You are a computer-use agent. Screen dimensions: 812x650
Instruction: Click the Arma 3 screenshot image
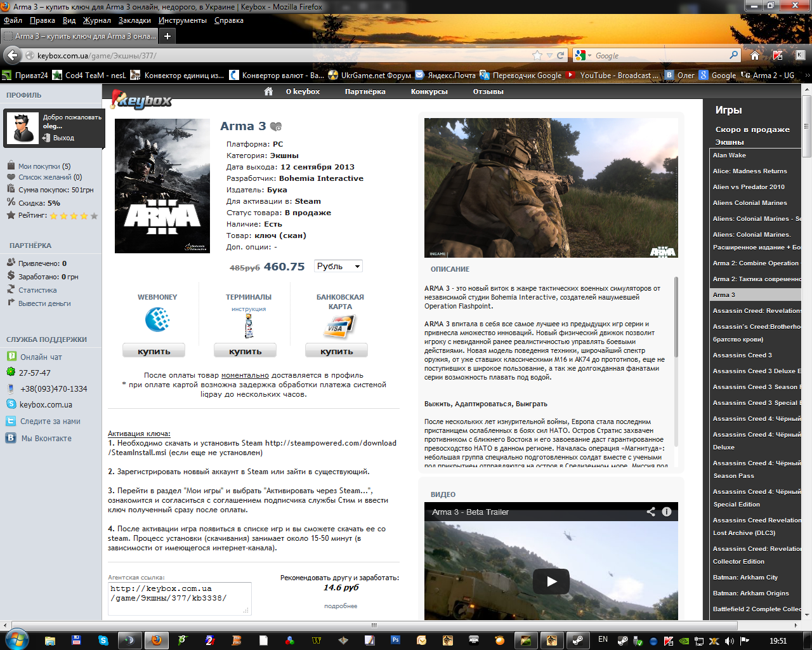(x=551, y=188)
